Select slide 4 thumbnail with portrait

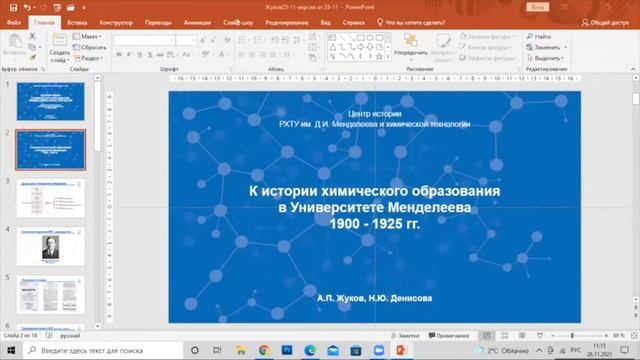click(x=51, y=247)
